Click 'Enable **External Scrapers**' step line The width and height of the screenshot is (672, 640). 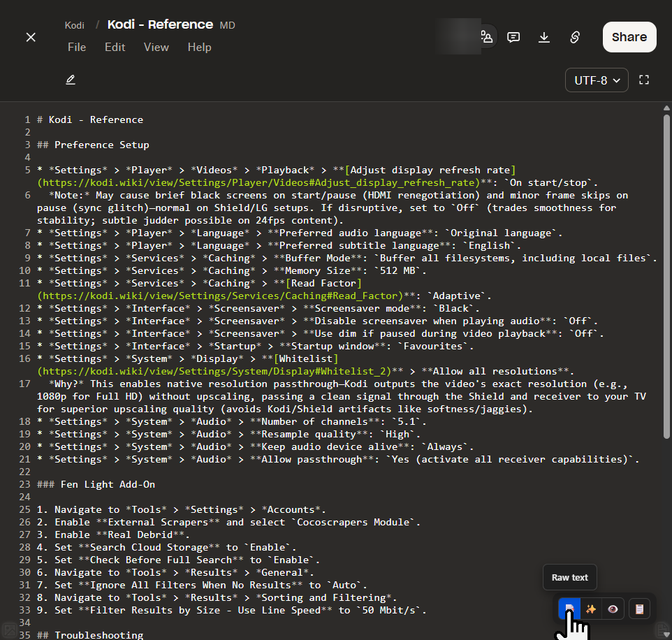(x=229, y=522)
